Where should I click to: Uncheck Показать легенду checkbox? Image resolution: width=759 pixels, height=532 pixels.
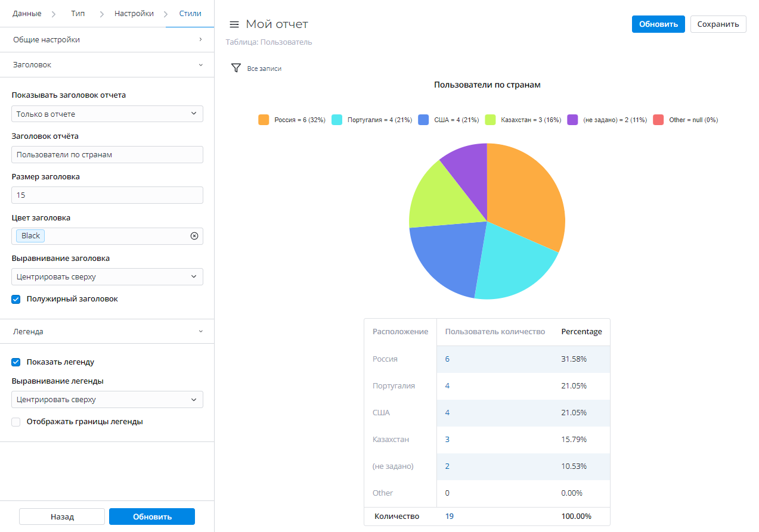[x=16, y=362]
